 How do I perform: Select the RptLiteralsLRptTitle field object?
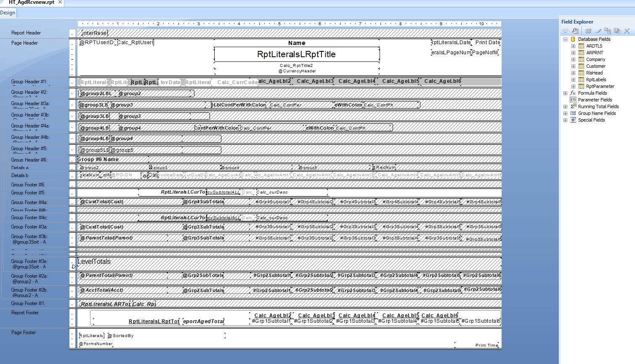pyautogui.click(x=297, y=54)
